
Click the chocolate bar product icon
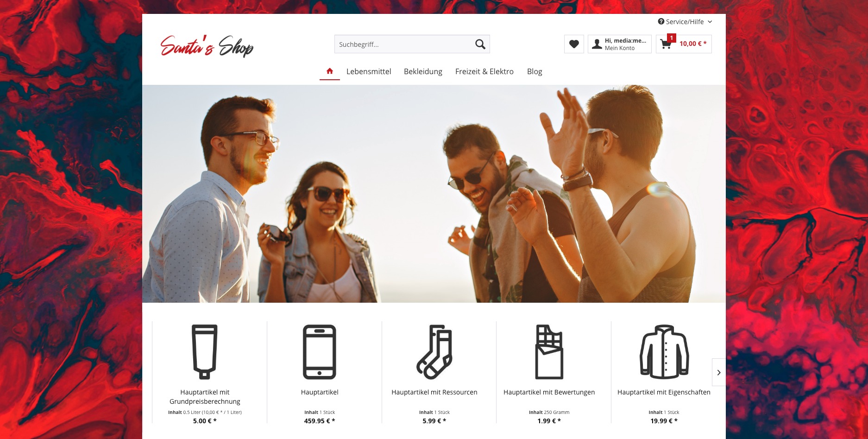coord(549,352)
